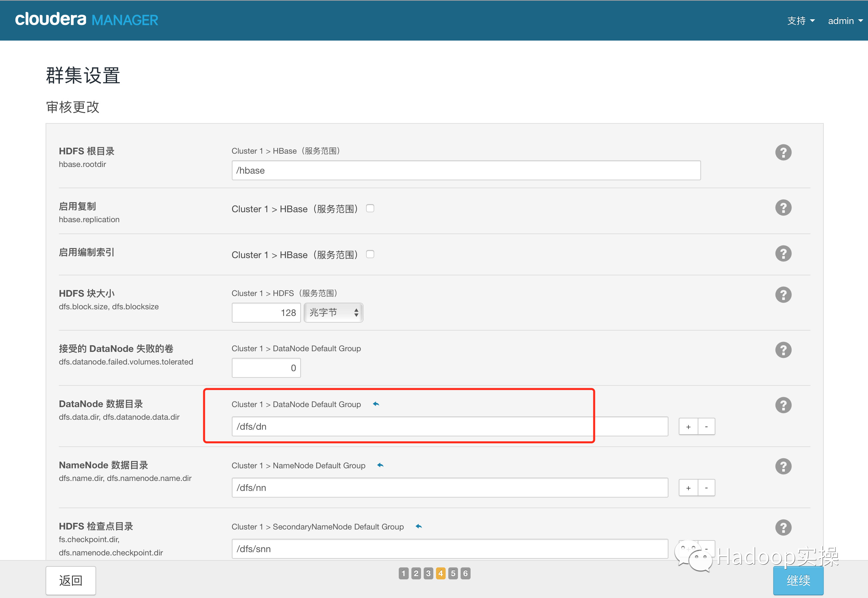Click the HDFS 检查点目录 label

[96, 526]
